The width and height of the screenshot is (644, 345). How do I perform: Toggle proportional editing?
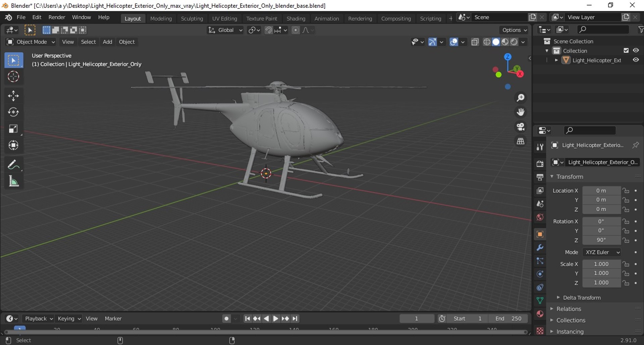pos(296,30)
